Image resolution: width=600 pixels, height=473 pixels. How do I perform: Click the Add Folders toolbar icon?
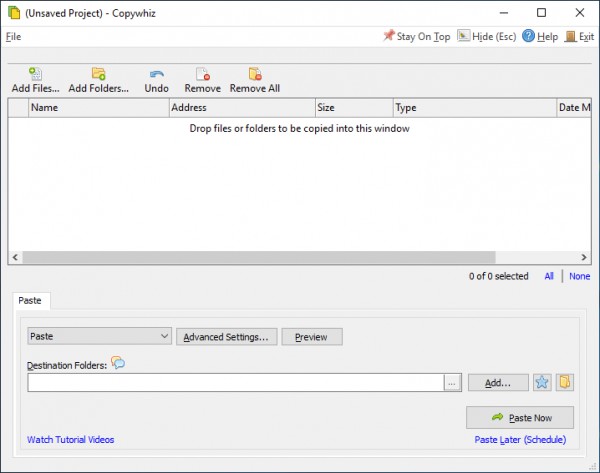coord(99,73)
